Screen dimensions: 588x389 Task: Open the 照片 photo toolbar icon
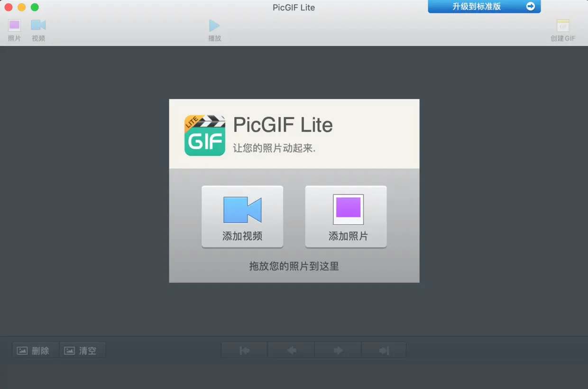tap(15, 30)
